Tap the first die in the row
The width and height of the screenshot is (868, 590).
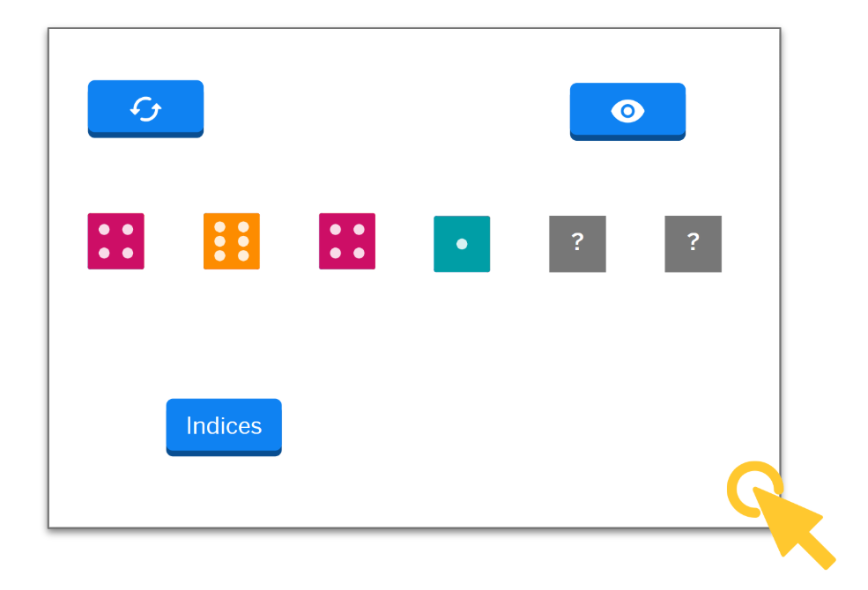115,241
